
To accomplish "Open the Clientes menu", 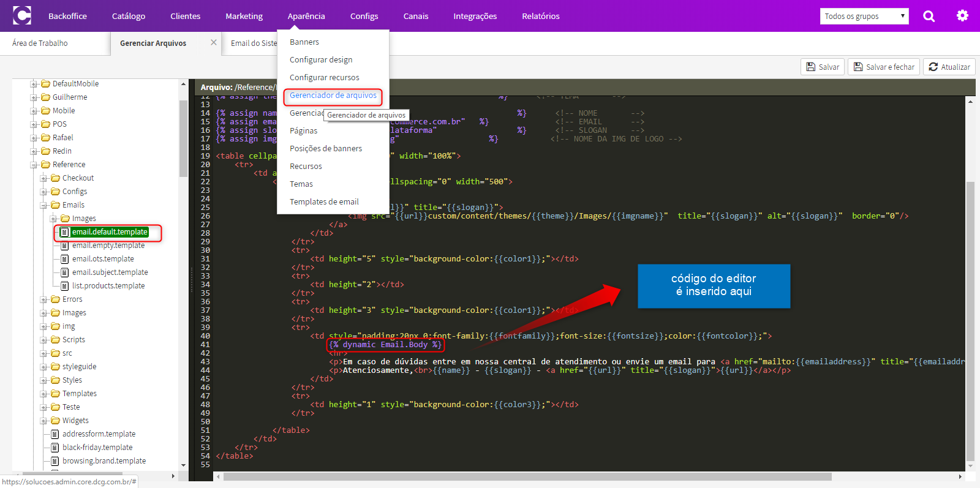I will coord(186,16).
